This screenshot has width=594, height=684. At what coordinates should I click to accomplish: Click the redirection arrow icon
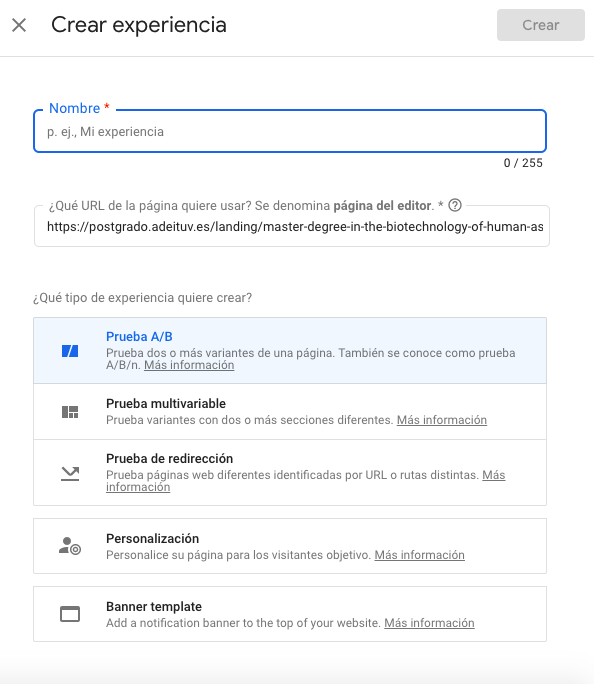[70, 474]
